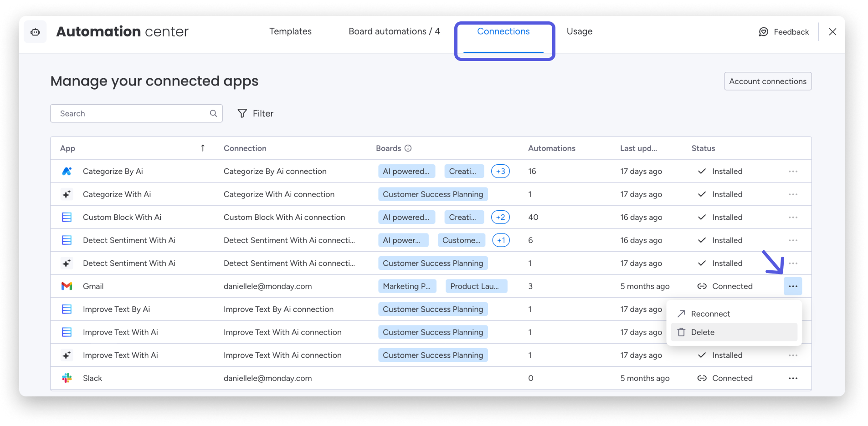Switch to the Templates tab
The width and height of the screenshot is (868, 426).
tap(290, 31)
